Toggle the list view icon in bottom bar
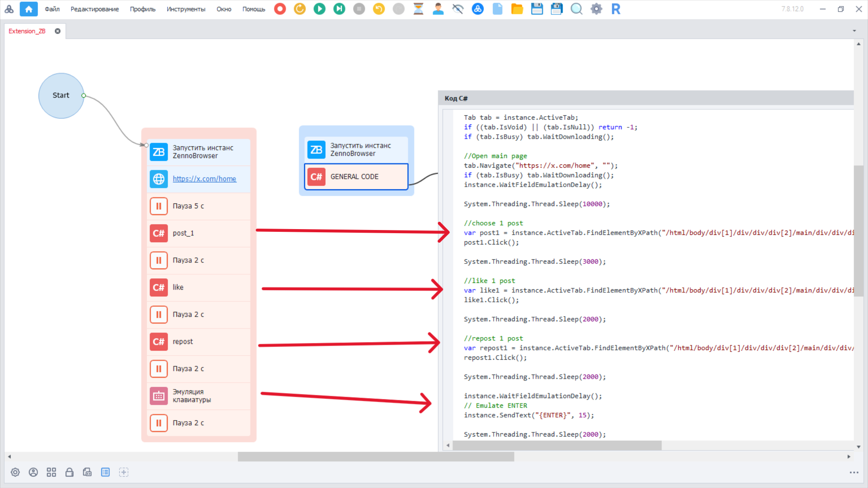The image size is (868, 488). click(x=105, y=472)
